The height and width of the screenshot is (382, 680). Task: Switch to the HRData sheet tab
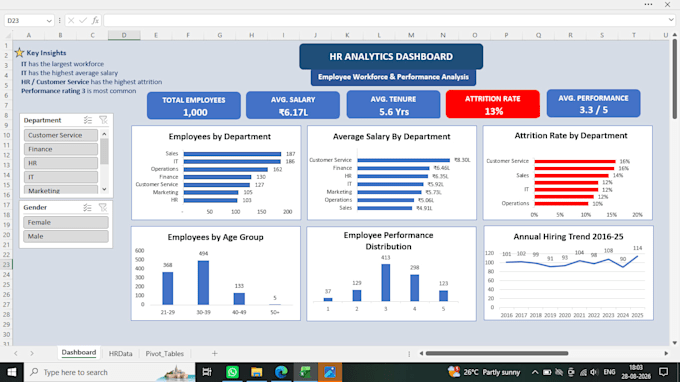121,353
